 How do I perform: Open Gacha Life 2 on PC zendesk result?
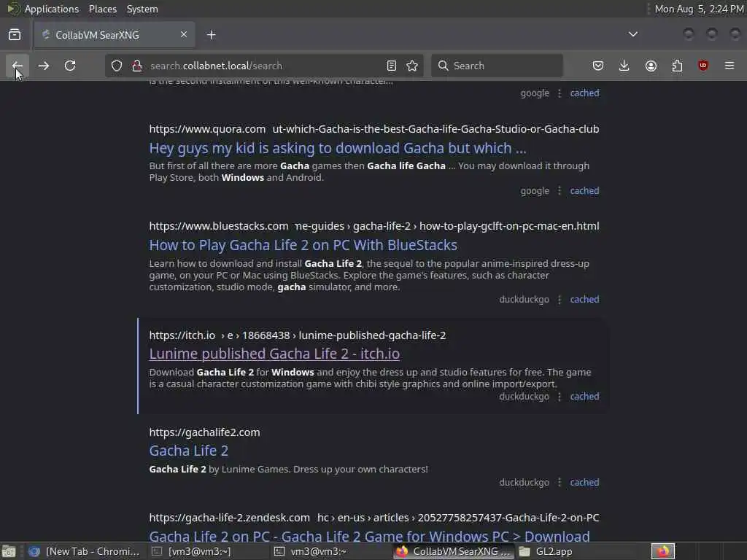point(369,536)
